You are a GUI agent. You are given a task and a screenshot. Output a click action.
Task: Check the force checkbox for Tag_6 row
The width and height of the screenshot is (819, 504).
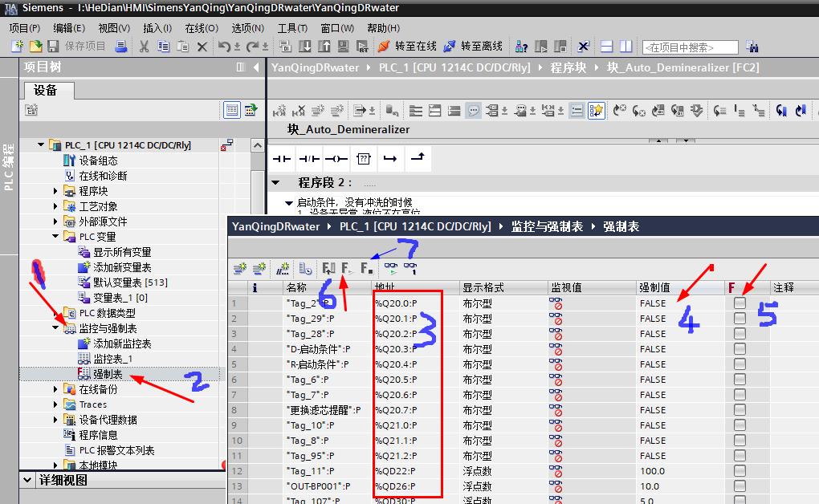[740, 380]
